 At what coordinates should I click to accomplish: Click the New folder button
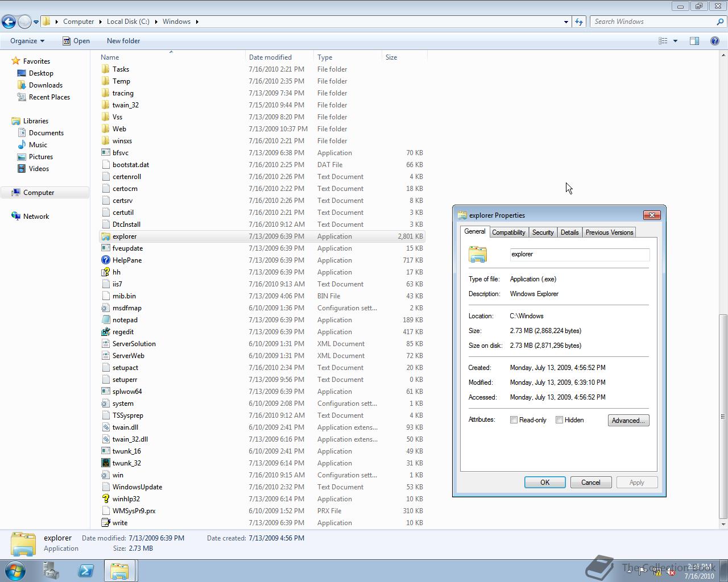(123, 41)
